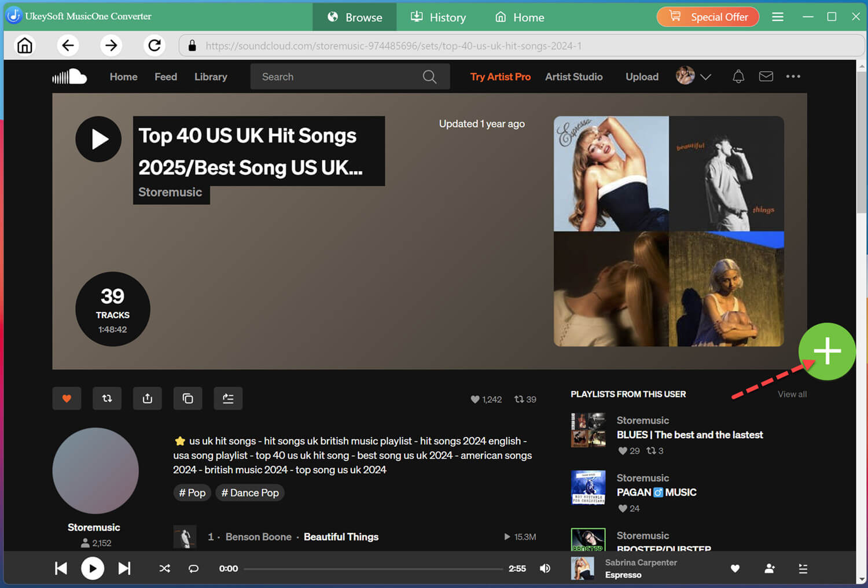Screen dimensions: 868x588
Task: Click the UkeySoft MusicOne Converter app logo
Action: (x=13, y=16)
